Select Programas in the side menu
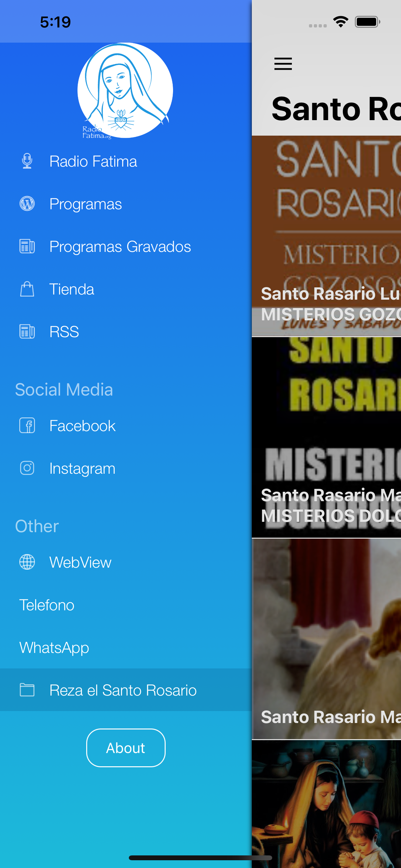Viewport: 401px width, 868px height. click(x=126, y=204)
